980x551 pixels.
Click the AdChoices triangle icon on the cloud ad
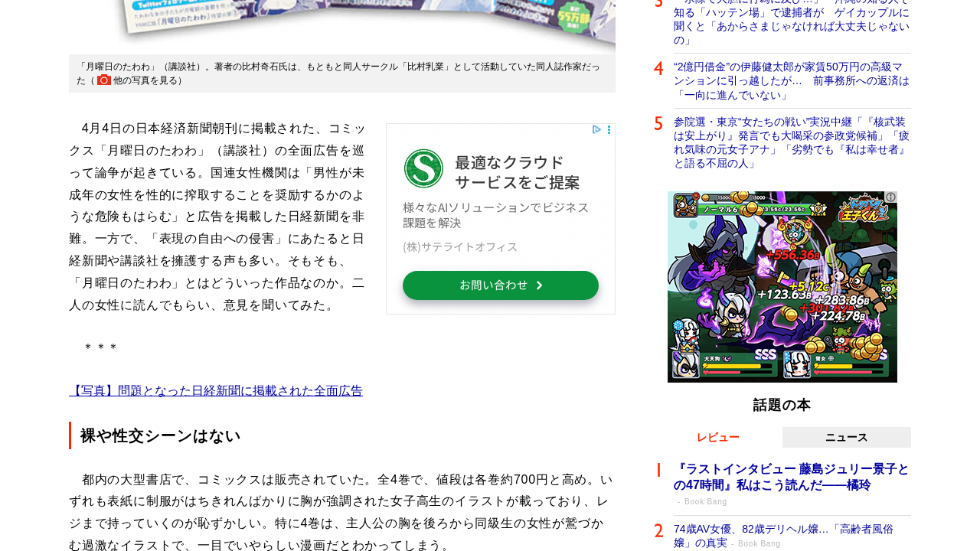597,130
